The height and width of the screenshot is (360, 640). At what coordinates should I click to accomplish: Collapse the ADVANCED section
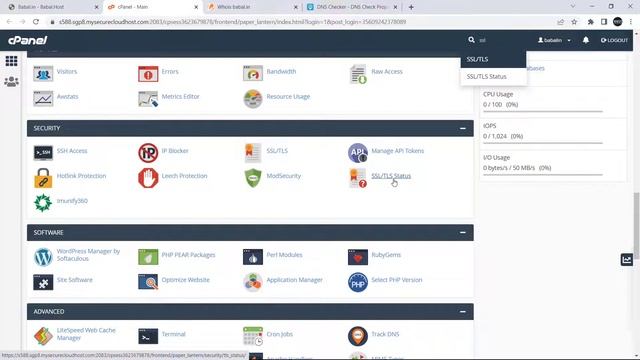[x=462, y=311]
